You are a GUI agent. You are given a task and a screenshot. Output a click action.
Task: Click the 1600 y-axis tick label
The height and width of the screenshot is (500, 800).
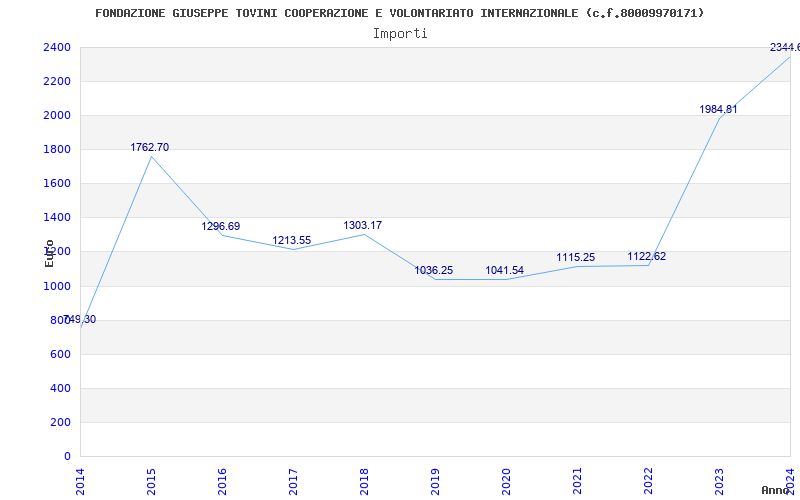tap(57, 184)
